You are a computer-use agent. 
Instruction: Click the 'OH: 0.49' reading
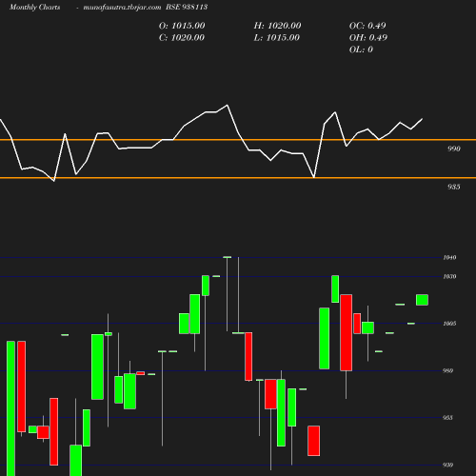point(368,37)
